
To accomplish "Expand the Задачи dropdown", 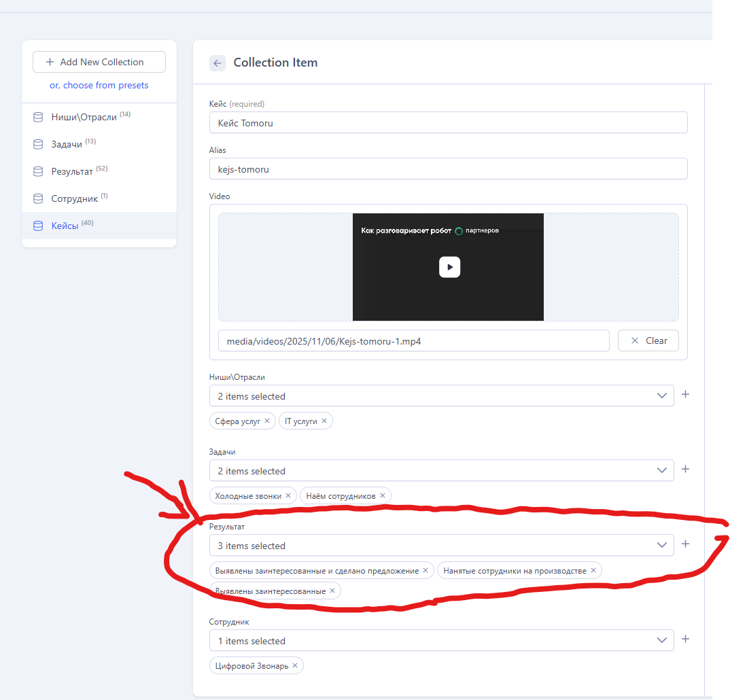I will click(441, 470).
